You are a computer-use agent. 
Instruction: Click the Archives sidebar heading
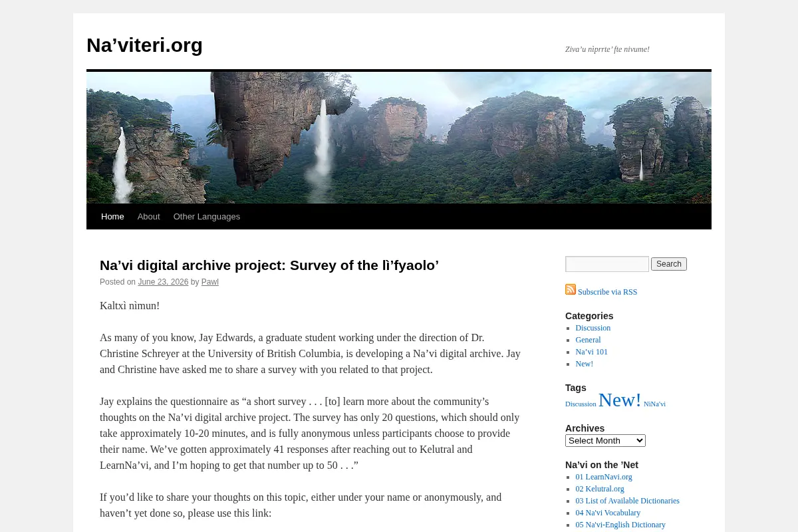click(585, 428)
